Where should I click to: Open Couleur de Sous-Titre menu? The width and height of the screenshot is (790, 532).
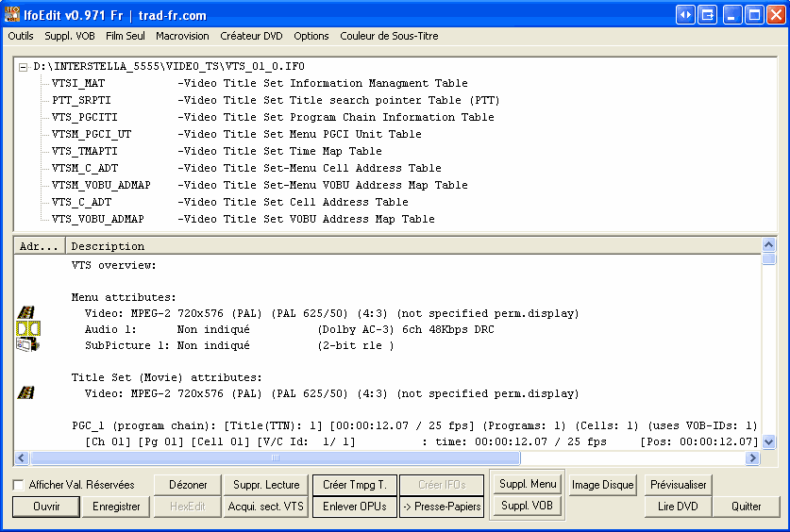[x=389, y=36]
